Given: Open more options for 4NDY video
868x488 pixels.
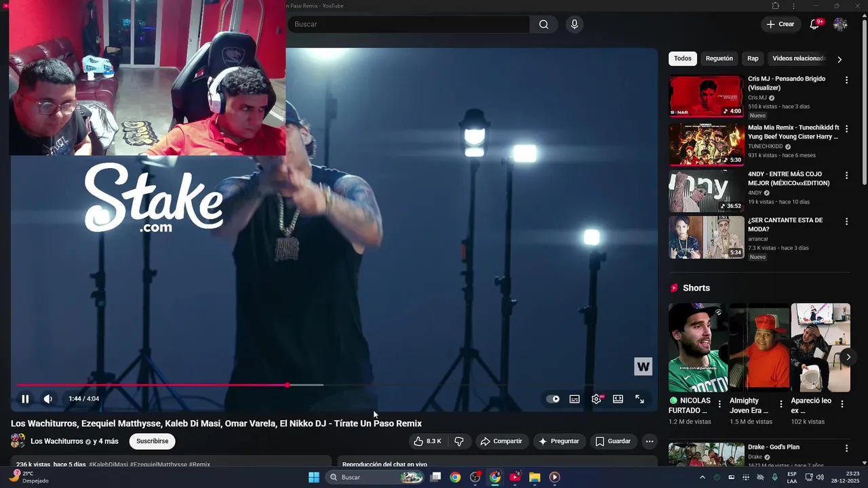Looking at the screenshot, I should (x=846, y=174).
